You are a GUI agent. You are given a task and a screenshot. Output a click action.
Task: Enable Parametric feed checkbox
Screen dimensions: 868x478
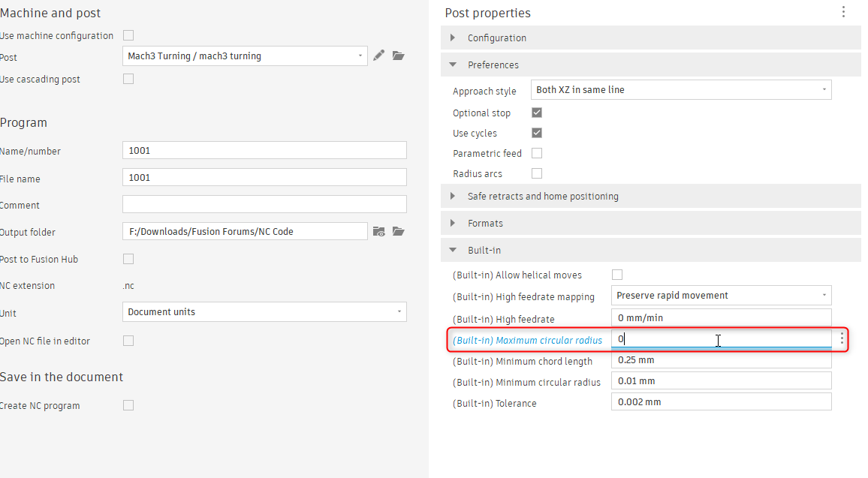[537, 153]
